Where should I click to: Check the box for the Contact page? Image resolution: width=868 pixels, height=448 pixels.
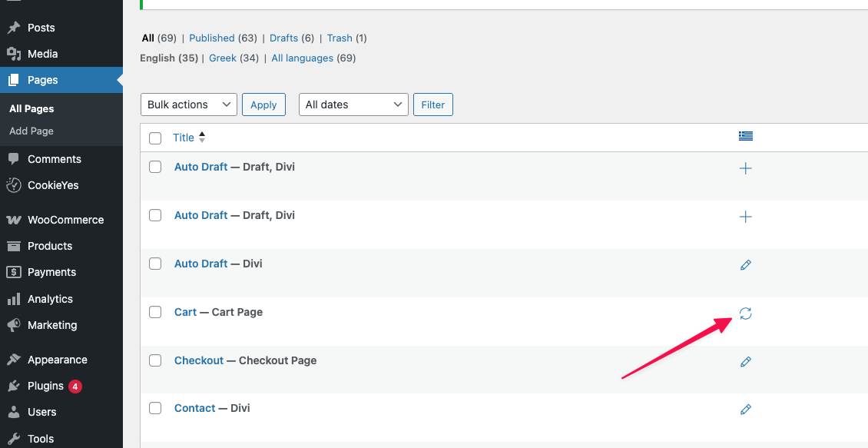pyautogui.click(x=155, y=408)
